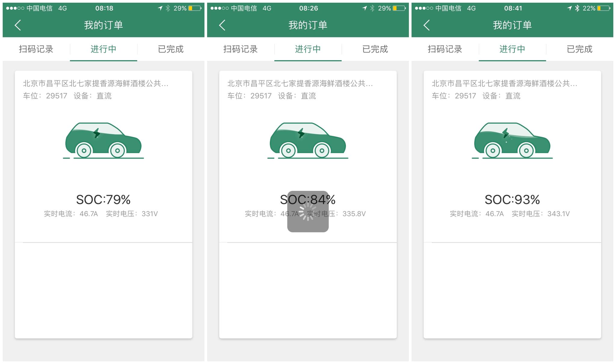Click the 进行中 active tab
Image resolution: width=616 pixels, height=364 pixels.
pos(103,49)
